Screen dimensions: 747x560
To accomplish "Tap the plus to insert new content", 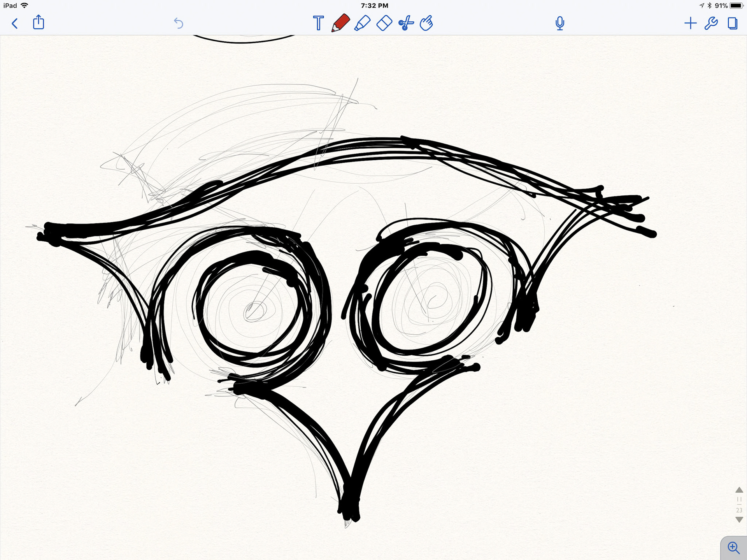I will pos(691,23).
